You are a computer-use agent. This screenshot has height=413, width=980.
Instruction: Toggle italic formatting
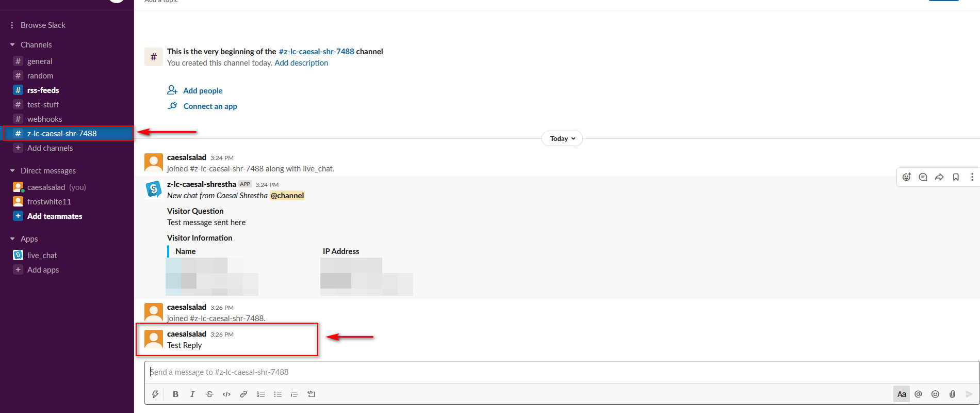pos(192,394)
